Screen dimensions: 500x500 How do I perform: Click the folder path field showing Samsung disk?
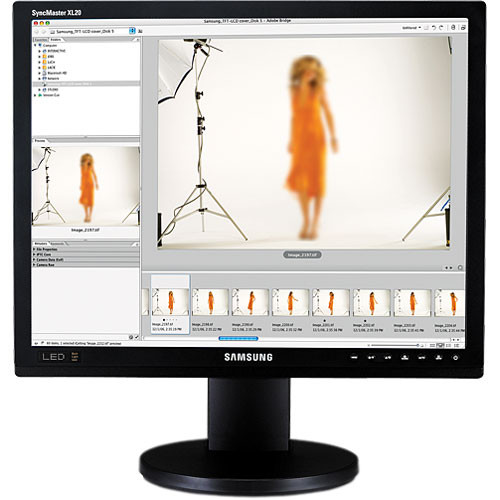click(88, 31)
